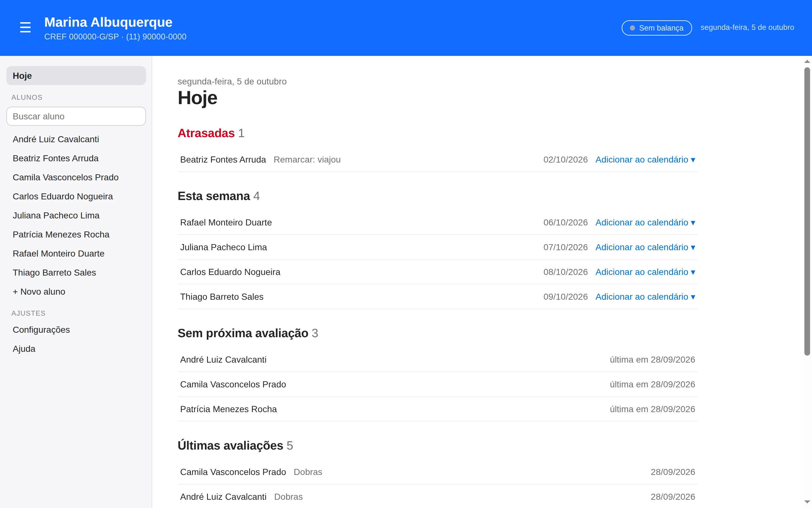Click Carlos Eduardo Nogueira in Esta semana

[x=230, y=272]
